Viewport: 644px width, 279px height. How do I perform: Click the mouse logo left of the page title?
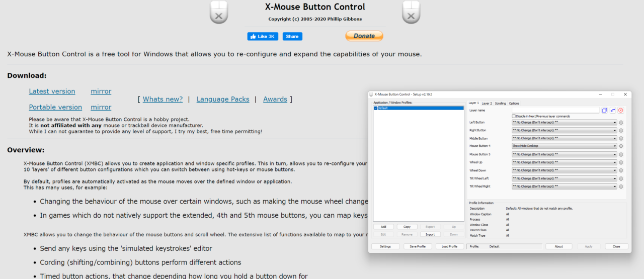[219, 12]
